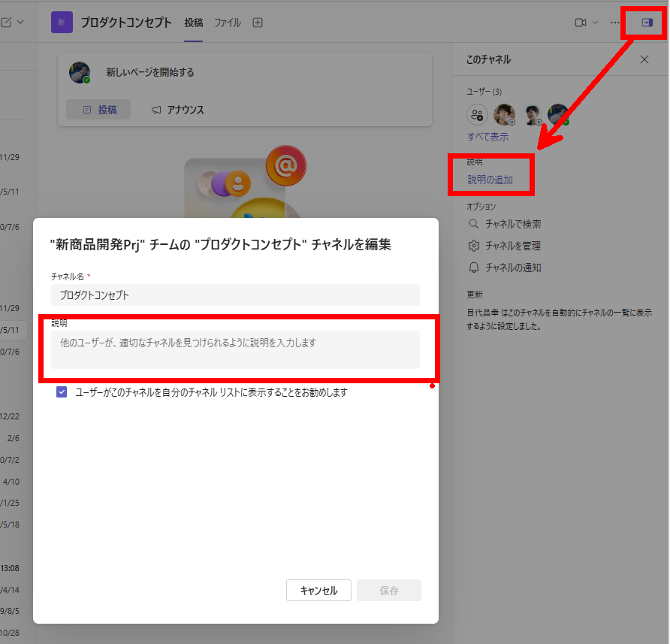Select the 投稿 post type button
This screenshot has height=644, width=670.
click(x=98, y=110)
